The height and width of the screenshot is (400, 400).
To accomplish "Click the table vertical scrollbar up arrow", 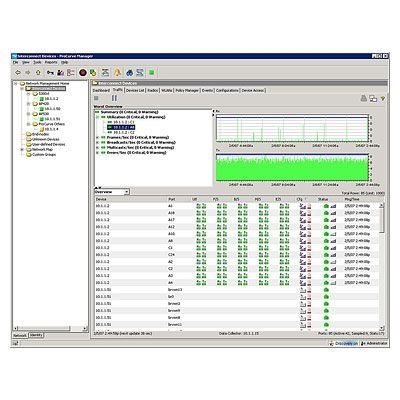I will pyautogui.click(x=382, y=205).
